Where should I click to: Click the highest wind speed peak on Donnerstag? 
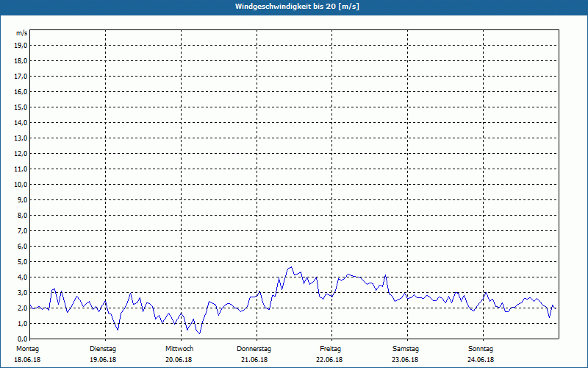tap(291, 267)
